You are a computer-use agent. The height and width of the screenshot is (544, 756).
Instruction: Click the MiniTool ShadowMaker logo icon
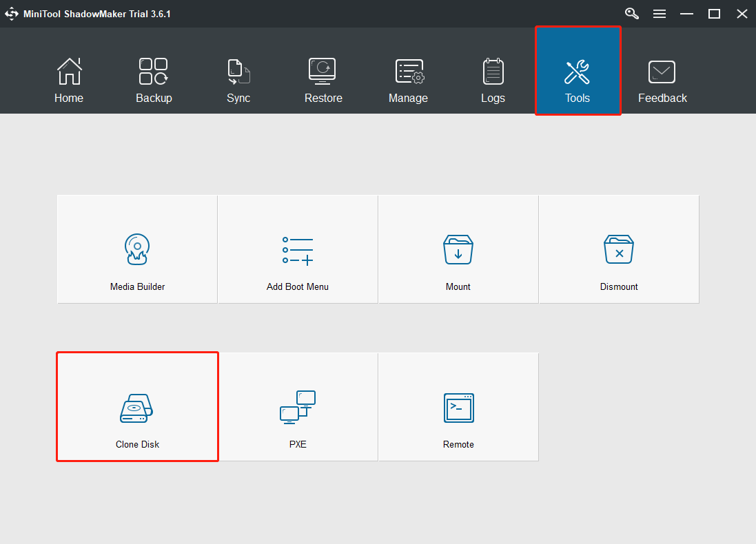[x=12, y=14]
